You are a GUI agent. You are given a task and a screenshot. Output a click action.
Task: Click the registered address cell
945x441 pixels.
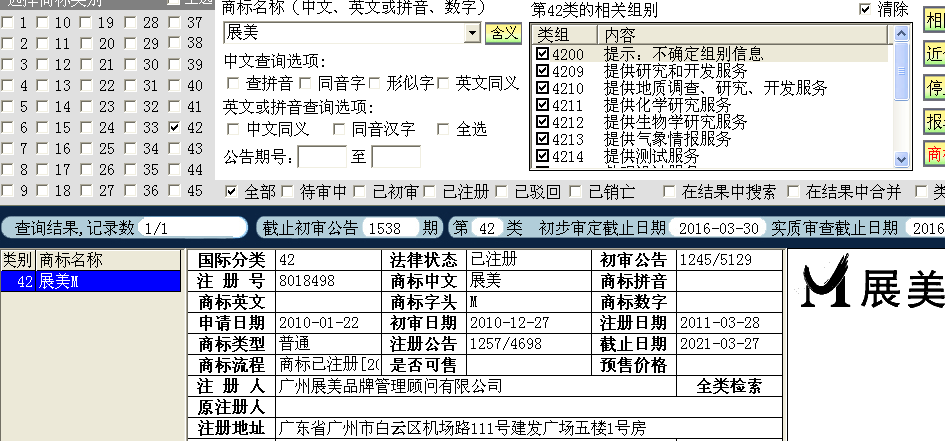[530, 428]
